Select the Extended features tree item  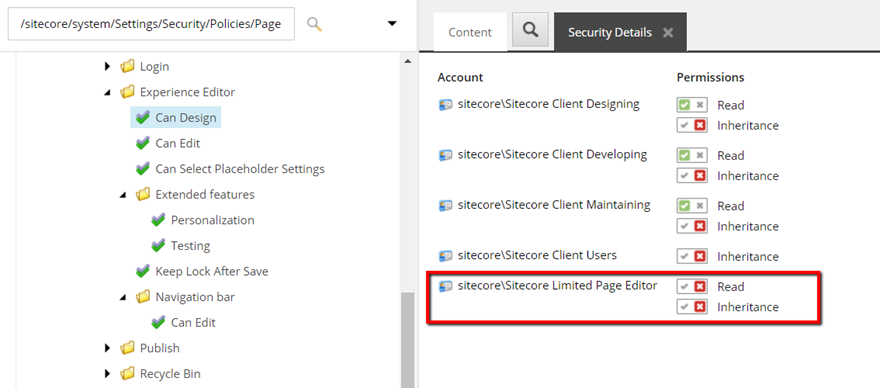tap(205, 194)
